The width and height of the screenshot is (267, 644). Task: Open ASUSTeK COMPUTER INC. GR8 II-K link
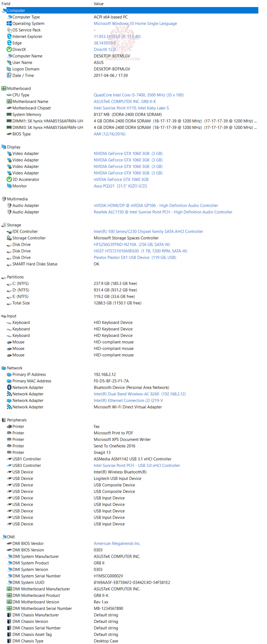point(125,102)
